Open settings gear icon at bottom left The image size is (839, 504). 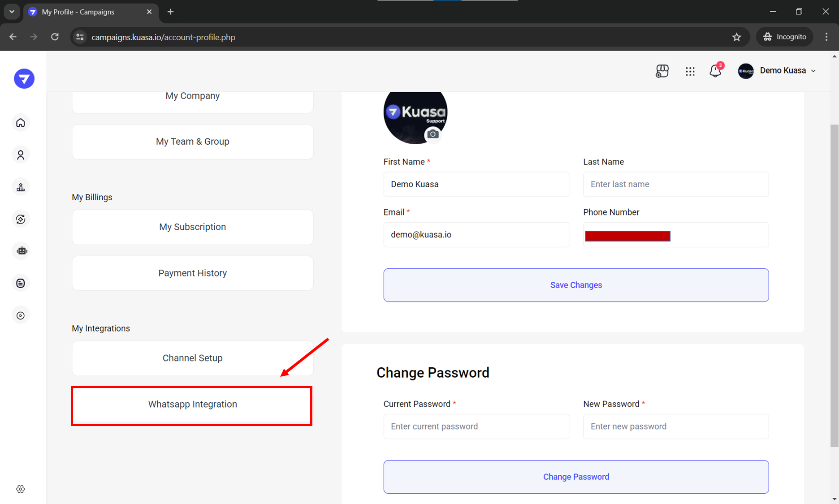point(21,489)
